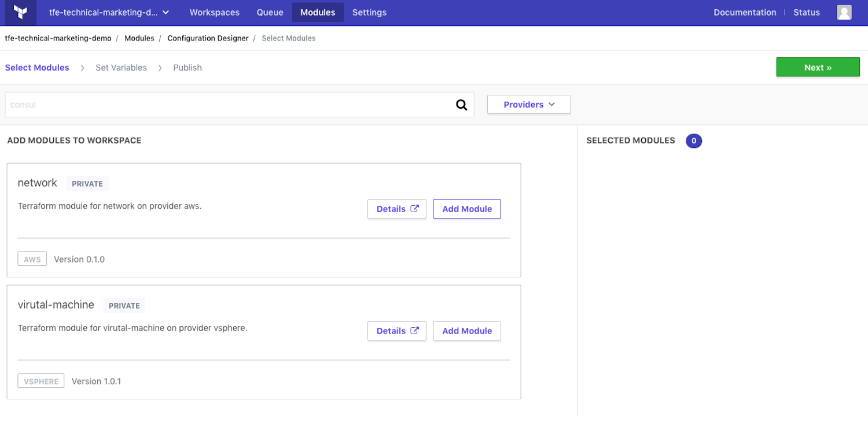This screenshot has height=448, width=868.
Task: Click the Next button
Action: click(x=818, y=67)
